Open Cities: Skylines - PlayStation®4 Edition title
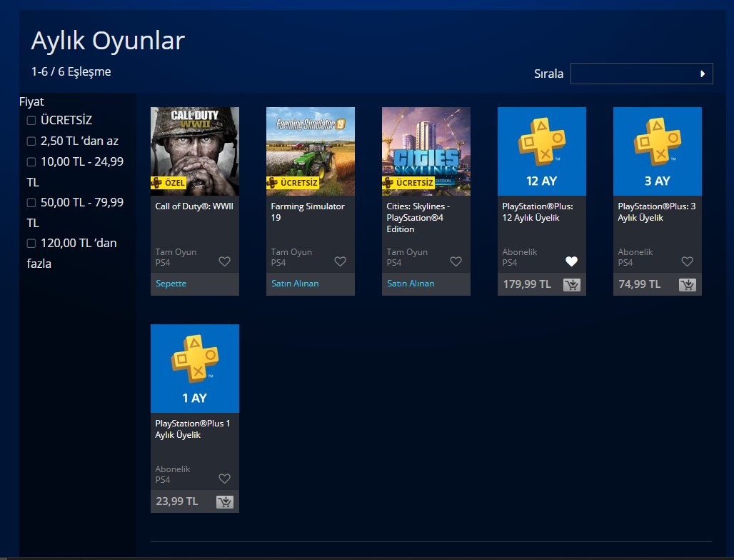The height and width of the screenshot is (560, 734). (x=418, y=218)
